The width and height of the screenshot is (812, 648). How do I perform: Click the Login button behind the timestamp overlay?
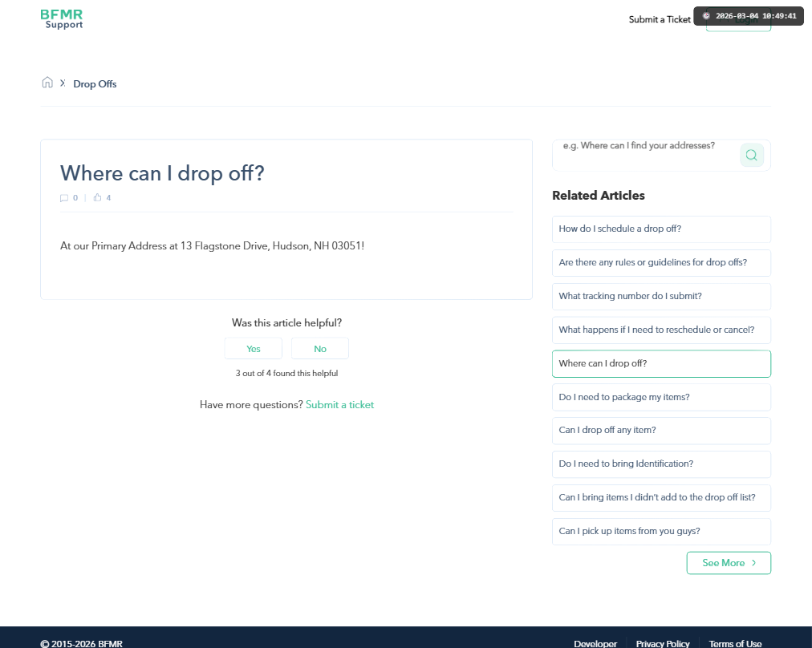(738, 20)
